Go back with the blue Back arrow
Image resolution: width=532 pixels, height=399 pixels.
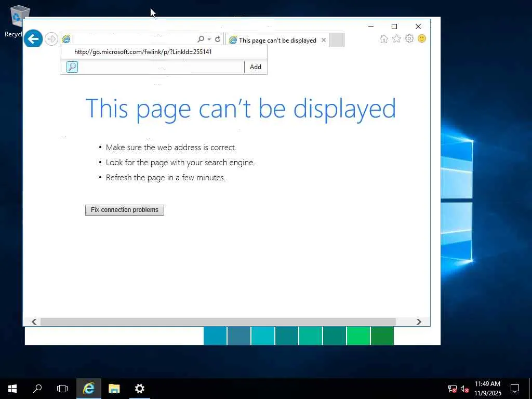[x=33, y=38]
